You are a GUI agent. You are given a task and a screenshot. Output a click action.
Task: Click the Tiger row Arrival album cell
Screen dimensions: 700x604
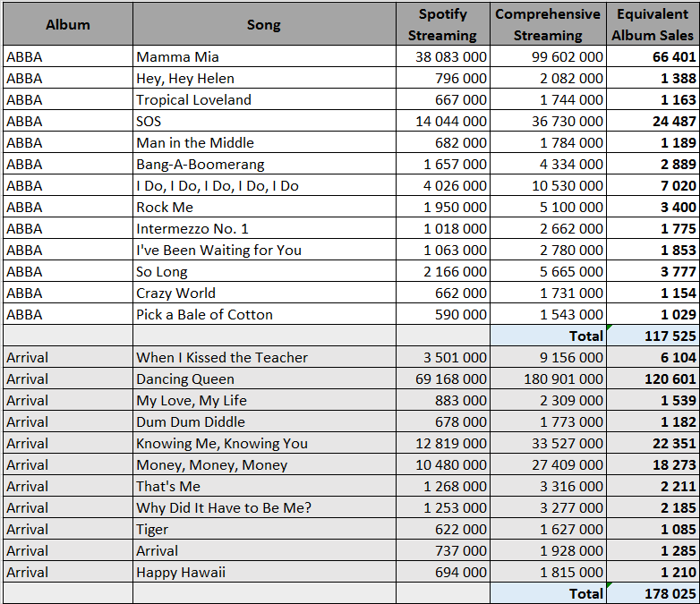pos(67,529)
